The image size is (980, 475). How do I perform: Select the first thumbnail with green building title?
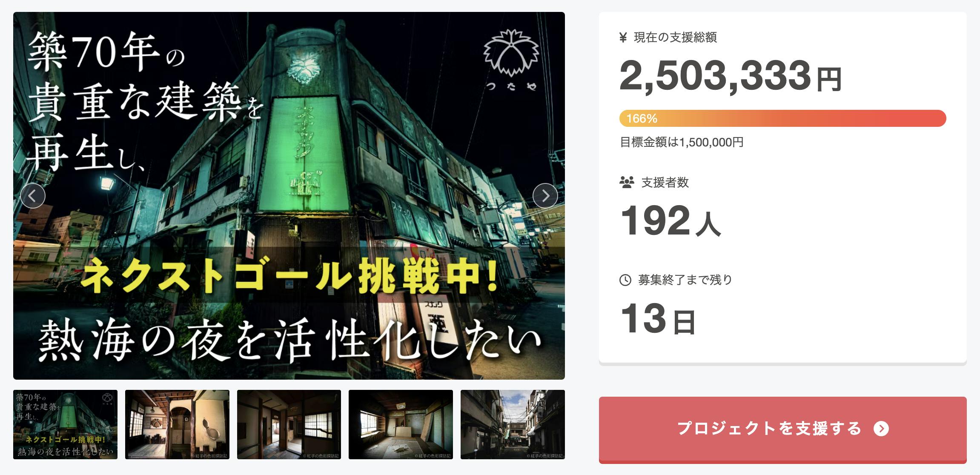pos(65,424)
